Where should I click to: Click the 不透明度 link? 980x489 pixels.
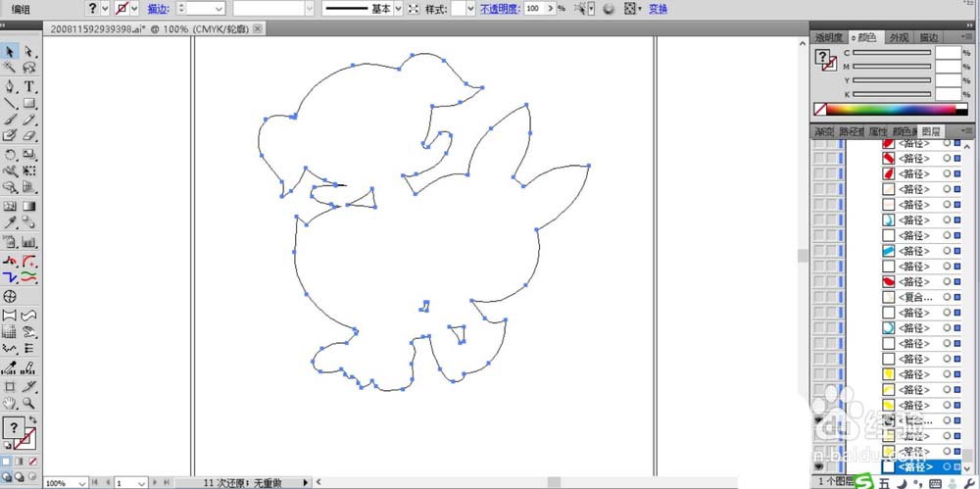tap(500, 9)
